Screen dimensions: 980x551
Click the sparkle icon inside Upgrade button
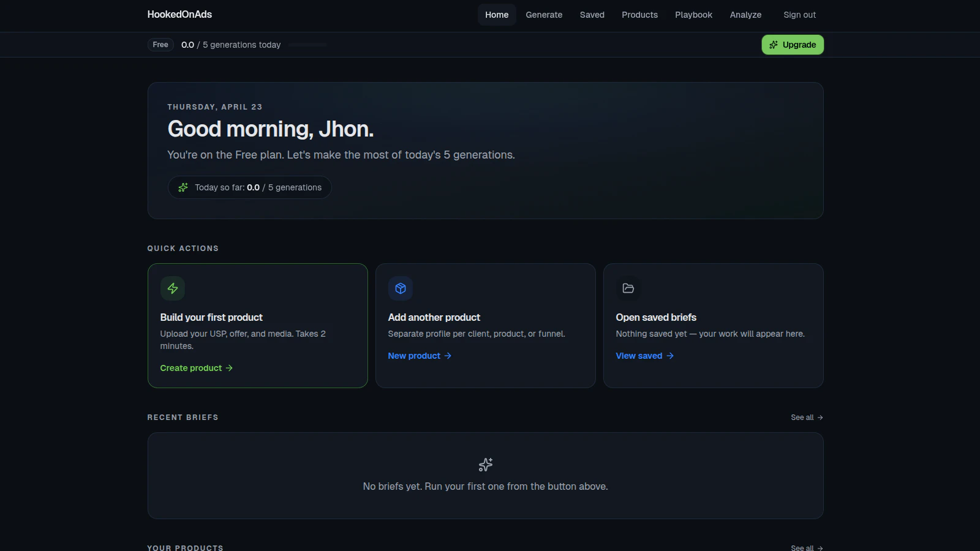pyautogui.click(x=774, y=45)
